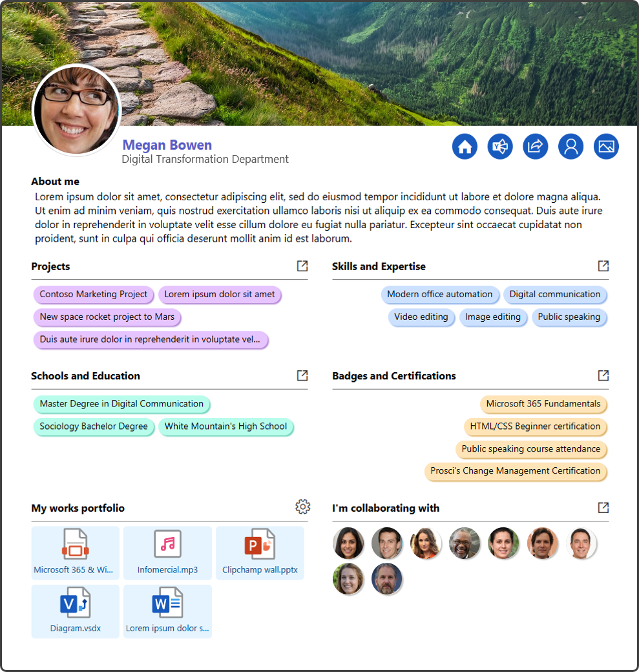Image resolution: width=639 pixels, height=672 pixels.
Task: Click Megan Bowen's profile photo
Action: click(x=77, y=110)
